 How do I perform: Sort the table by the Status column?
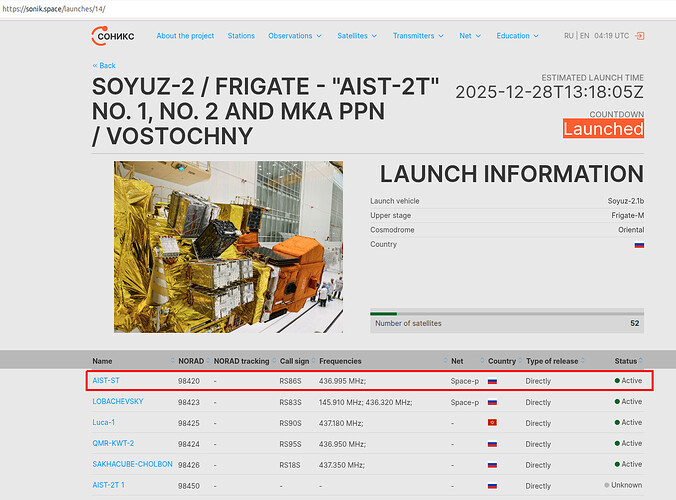626,361
